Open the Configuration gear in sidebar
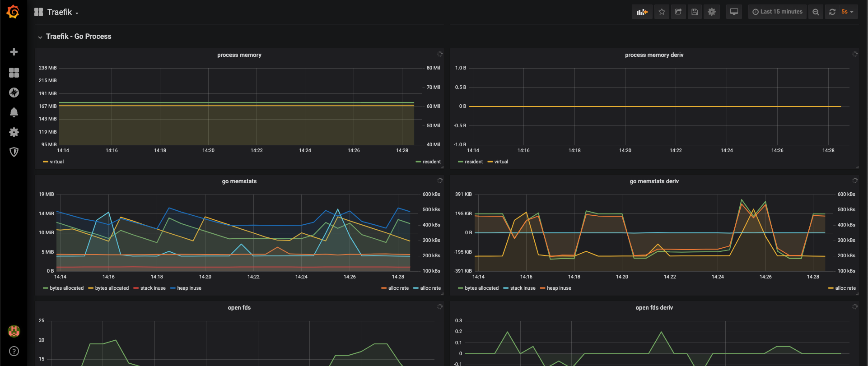Viewport: 868px width, 366px height. pyautogui.click(x=14, y=132)
